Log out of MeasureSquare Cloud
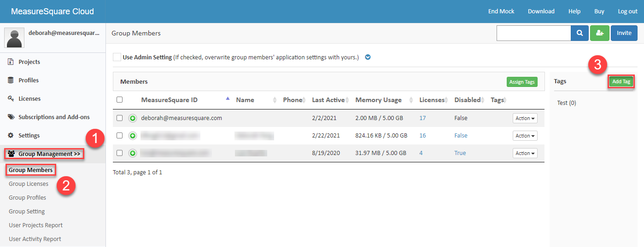 coord(627,11)
